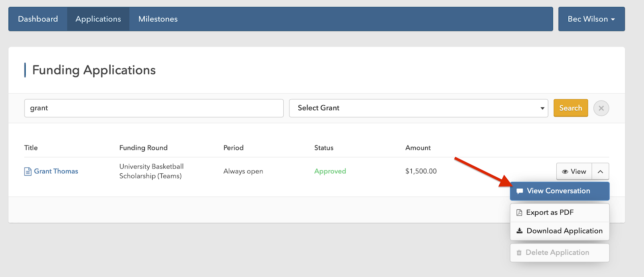Click the Funding Applications heading
This screenshot has height=277, width=644.
tap(94, 70)
